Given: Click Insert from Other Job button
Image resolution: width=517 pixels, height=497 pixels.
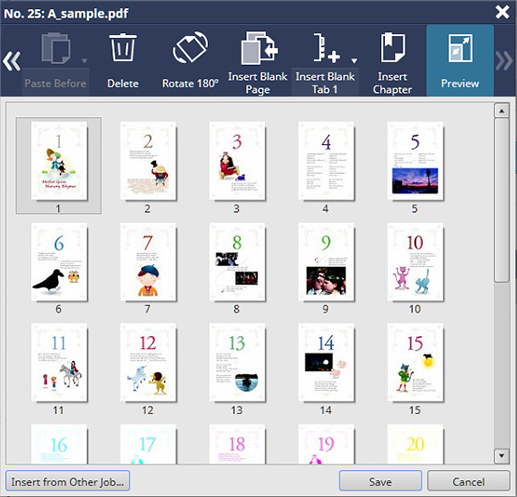Looking at the screenshot, I should [x=68, y=481].
